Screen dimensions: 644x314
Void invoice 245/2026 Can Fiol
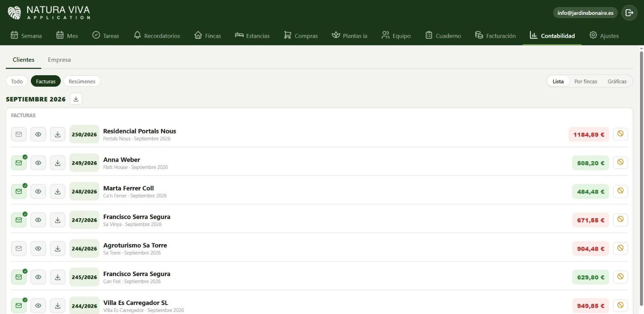tap(620, 277)
